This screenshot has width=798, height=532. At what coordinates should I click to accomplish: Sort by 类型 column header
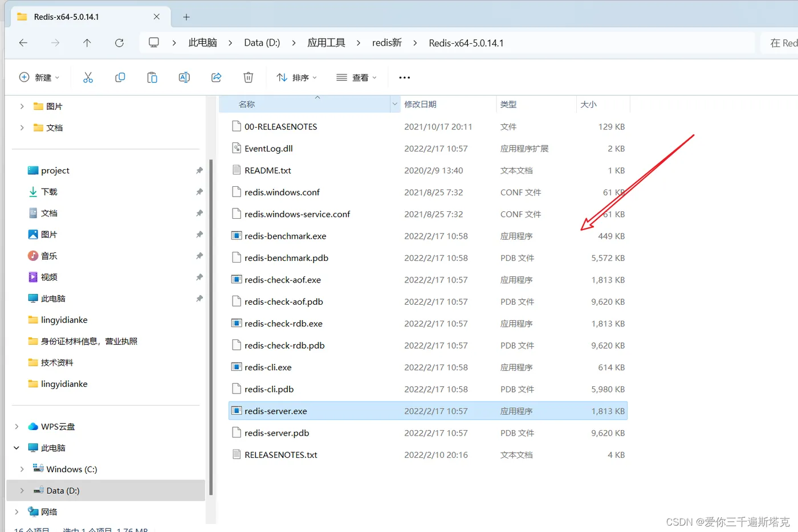click(x=536, y=104)
